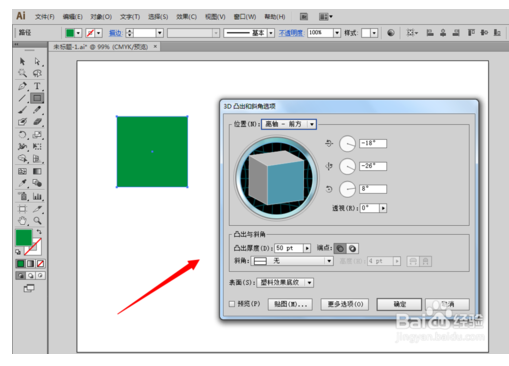Choose Draw Behind mode

(x=30, y=276)
